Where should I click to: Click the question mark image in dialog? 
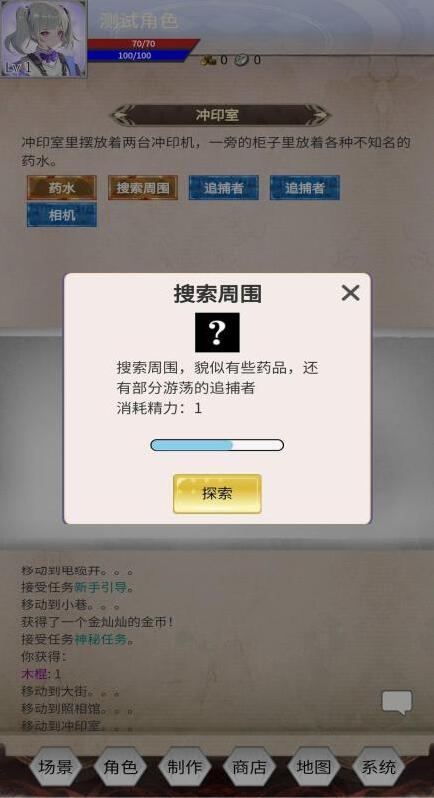[217, 332]
